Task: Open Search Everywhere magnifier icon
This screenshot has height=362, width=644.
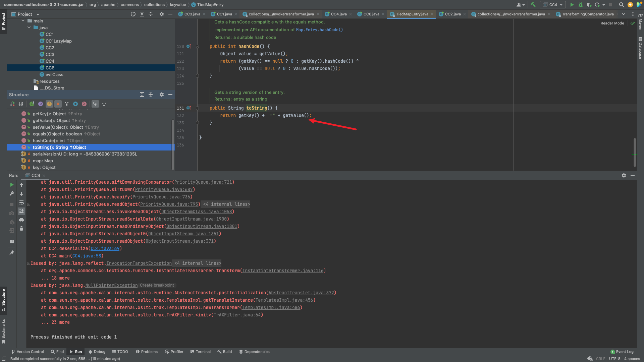Action: 621,5
